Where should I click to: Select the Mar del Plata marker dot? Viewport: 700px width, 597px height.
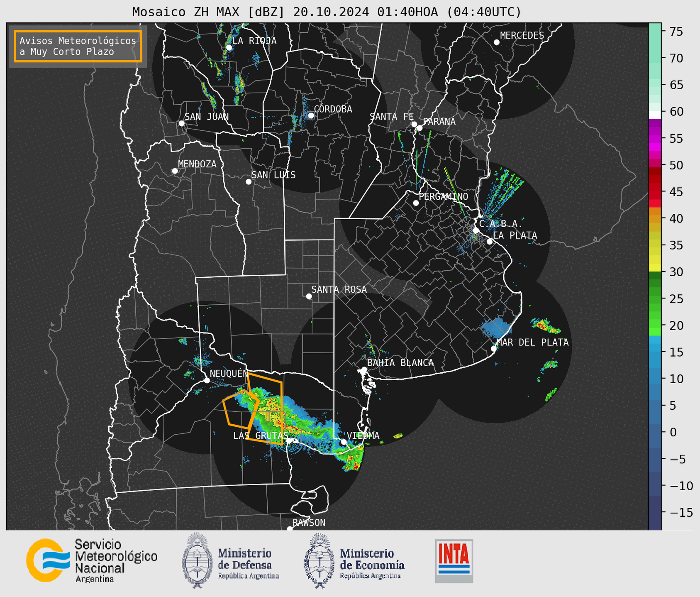[494, 349]
